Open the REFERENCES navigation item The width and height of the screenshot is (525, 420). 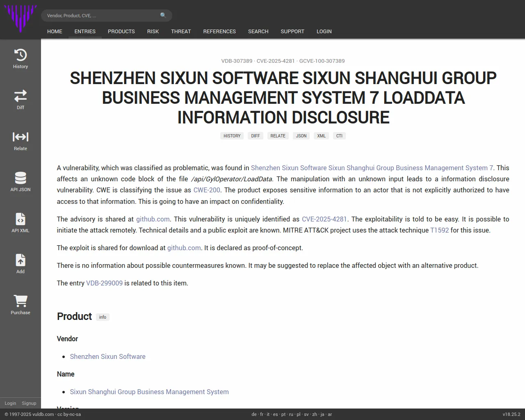click(x=219, y=32)
